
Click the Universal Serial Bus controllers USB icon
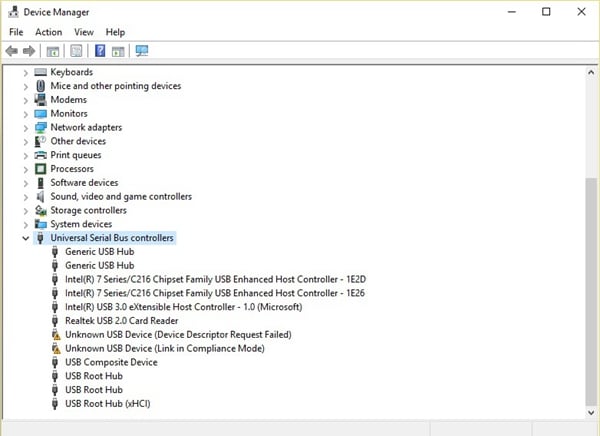pyautogui.click(x=40, y=238)
